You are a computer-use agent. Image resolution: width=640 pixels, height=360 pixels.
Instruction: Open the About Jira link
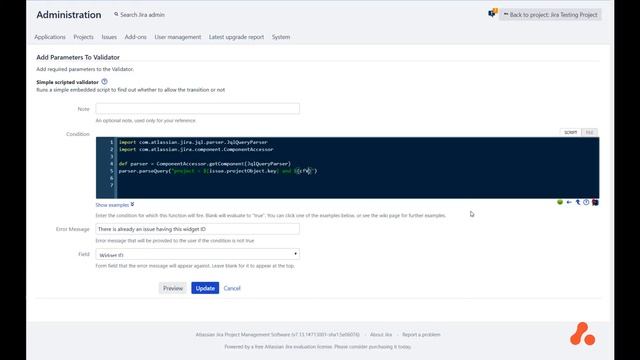click(381, 335)
